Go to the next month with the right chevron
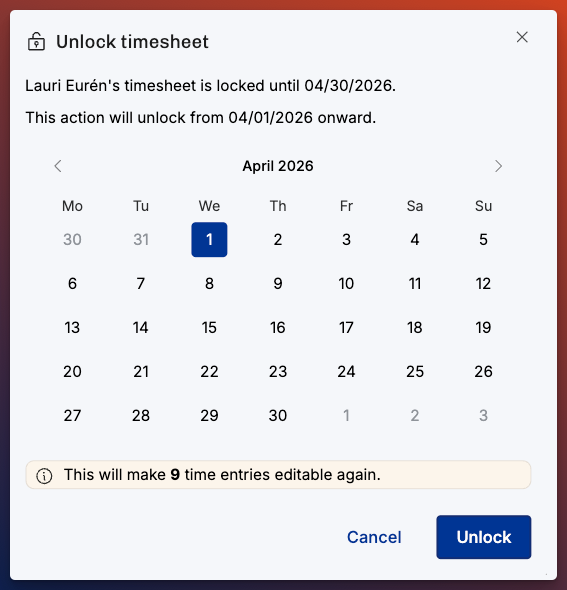 (498, 166)
